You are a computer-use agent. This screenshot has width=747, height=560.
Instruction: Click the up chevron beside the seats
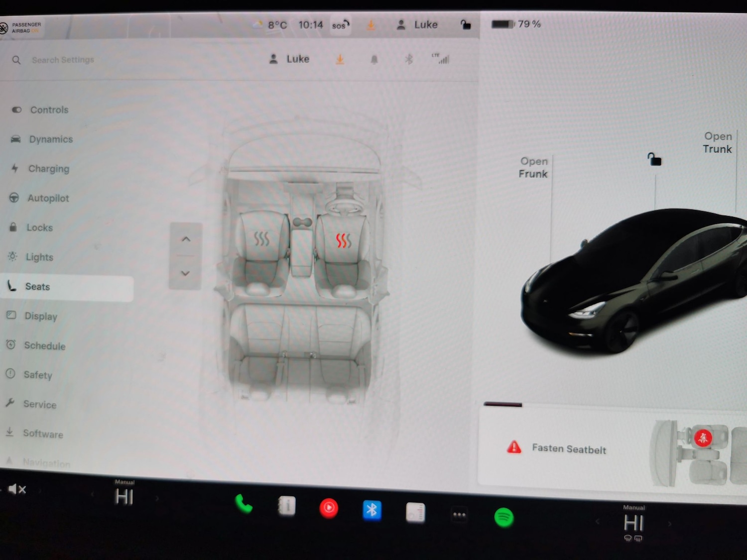tap(185, 239)
